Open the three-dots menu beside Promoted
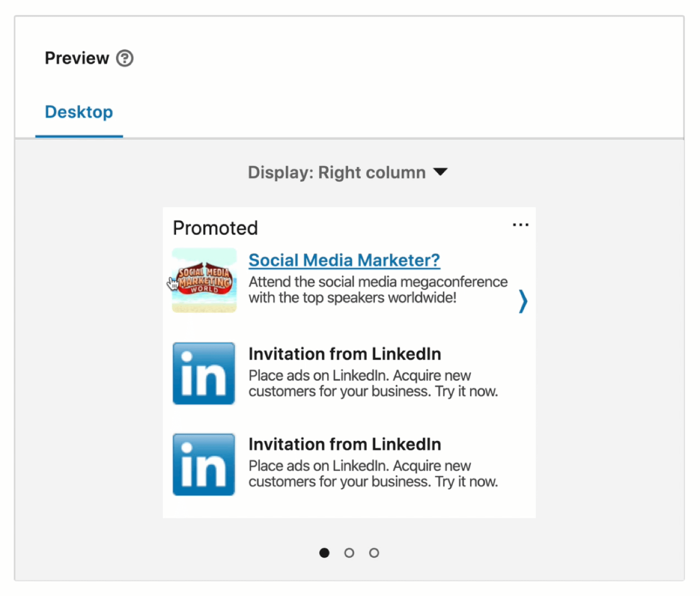 tap(520, 225)
